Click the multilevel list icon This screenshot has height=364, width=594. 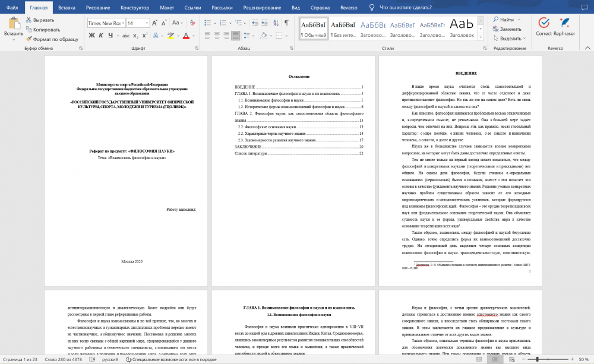tap(238, 23)
